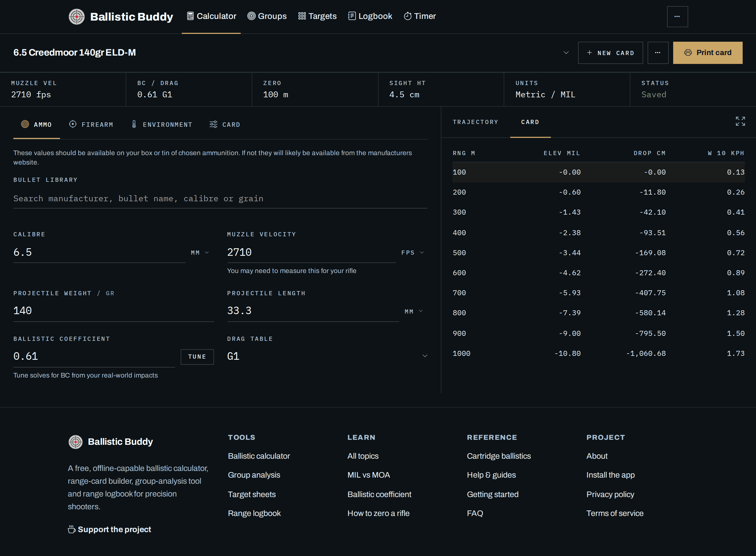Click the projectile weight field 140
Viewport: 756px width, 556px height.
pos(114,311)
